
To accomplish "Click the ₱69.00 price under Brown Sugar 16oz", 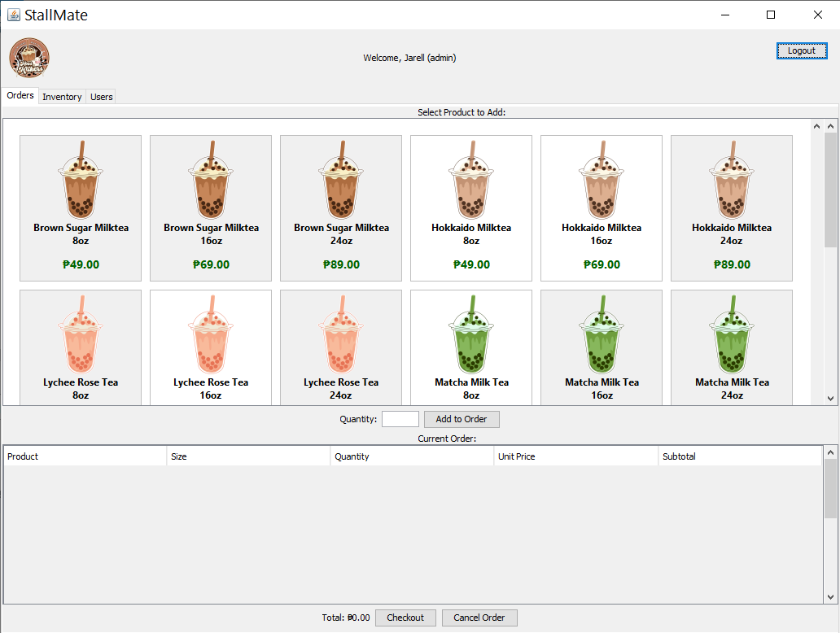I will (211, 264).
